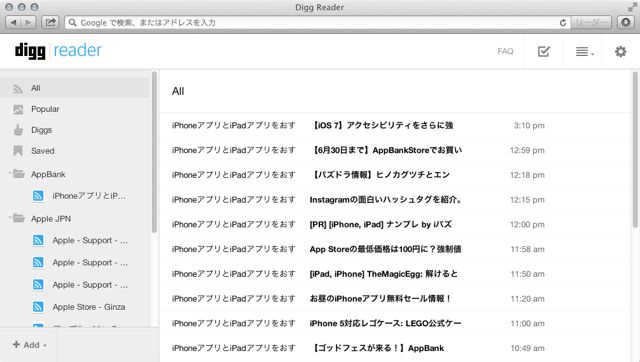The image size is (640, 362).
Task: Click RSS icon of iPhoneアプリとiP... feed
Action: pos(38,196)
